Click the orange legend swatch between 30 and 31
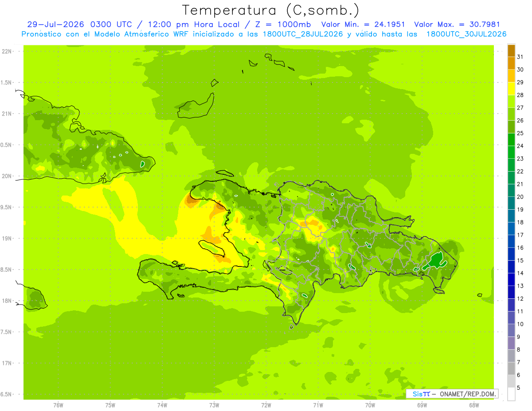This screenshot has height=411, width=532. tap(511, 63)
